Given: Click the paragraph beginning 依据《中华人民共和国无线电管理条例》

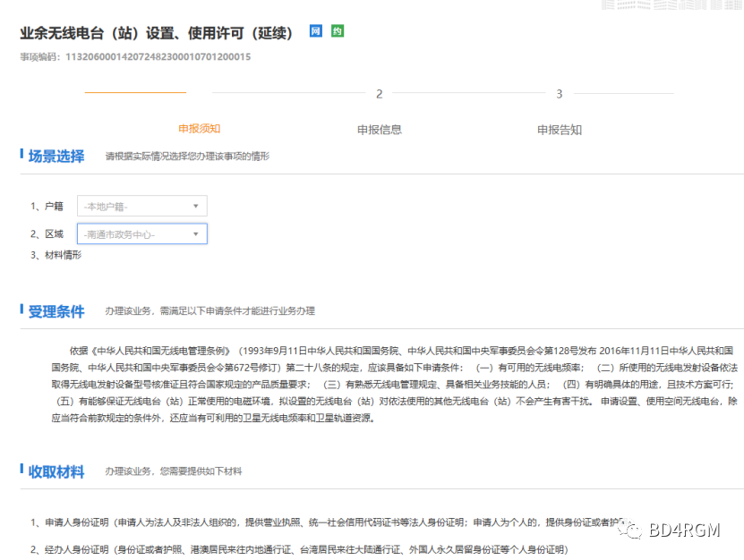Looking at the screenshot, I should click(x=394, y=385).
